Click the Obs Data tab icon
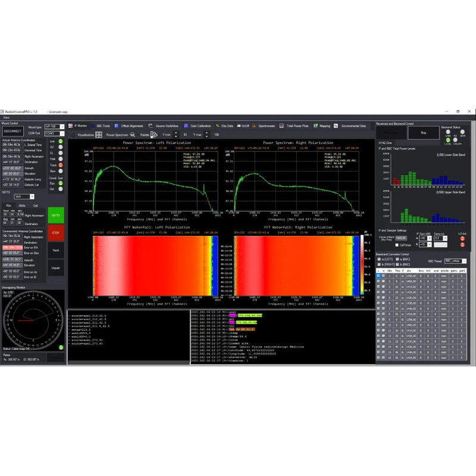The width and height of the screenshot is (476, 476). pos(218,126)
